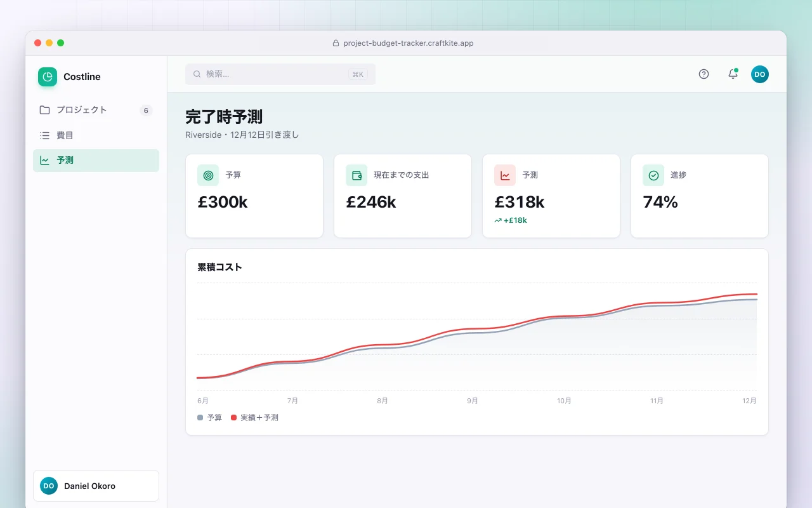812x508 pixels.
Task: Click the 8月 axis label
Action: pos(383,401)
